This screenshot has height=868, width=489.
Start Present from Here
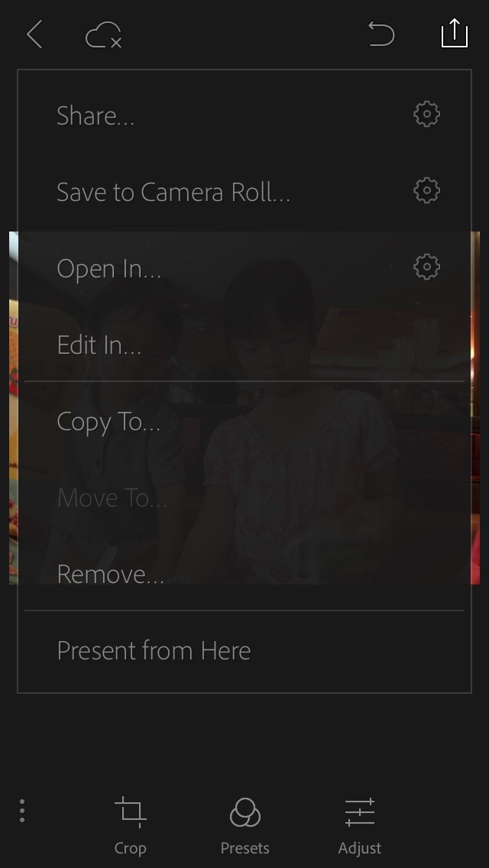(x=154, y=651)
